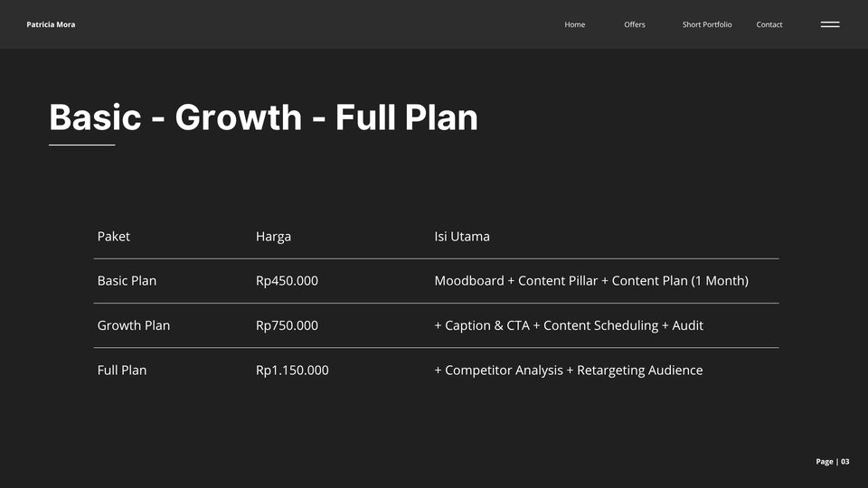The height and width of the screenshot is (488, 868).
Task: Click the Basic - Growth - Full Plan heading
Action: coord(263,117)
